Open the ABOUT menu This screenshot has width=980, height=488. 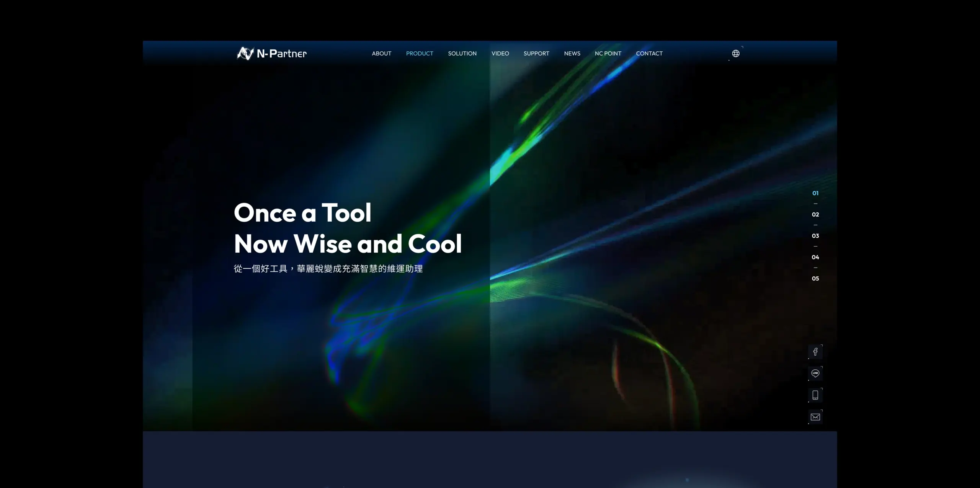381,54
